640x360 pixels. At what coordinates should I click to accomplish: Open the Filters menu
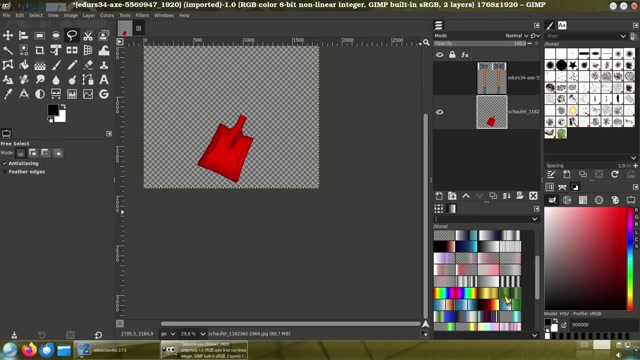[142, 15]
